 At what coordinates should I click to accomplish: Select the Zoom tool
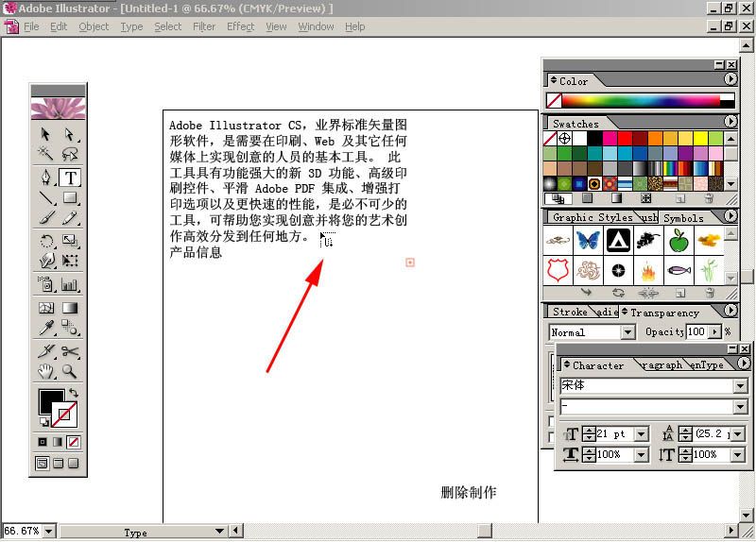pos(70,371)
